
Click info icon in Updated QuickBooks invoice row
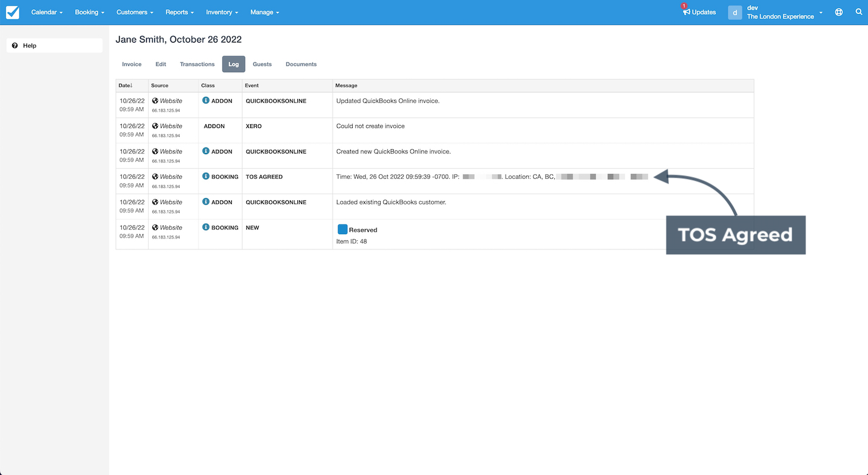(206, 101)
